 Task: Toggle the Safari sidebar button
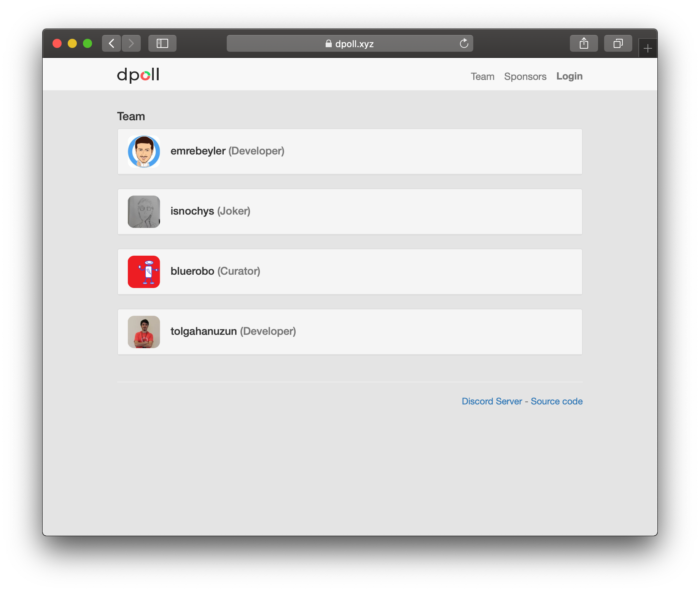(x=162, y=43)
